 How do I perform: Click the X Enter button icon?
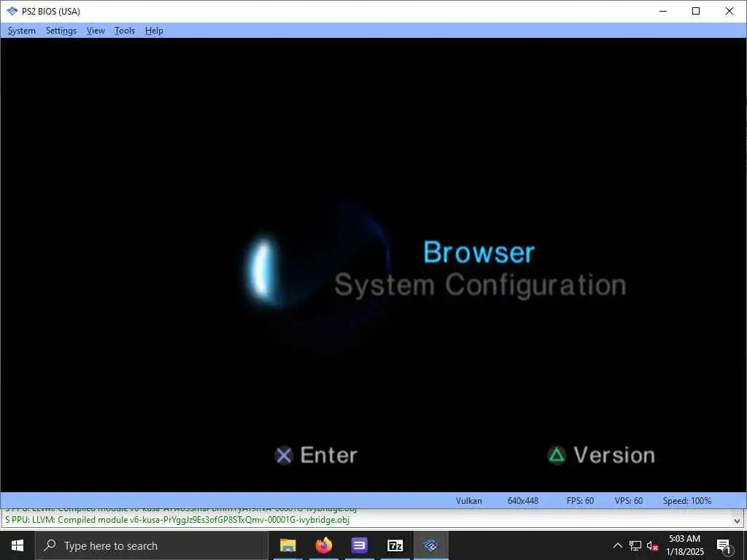pyautogui.click(x=284, y=455)
